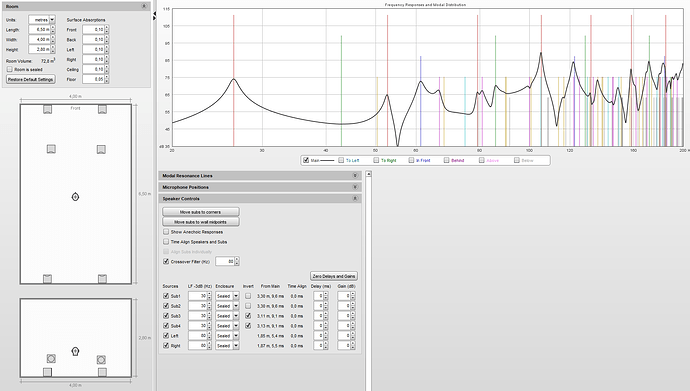Select the front-right subwoofer icon in room plan
This screenshot has height=391, width=690.
[x=102, y=109]
